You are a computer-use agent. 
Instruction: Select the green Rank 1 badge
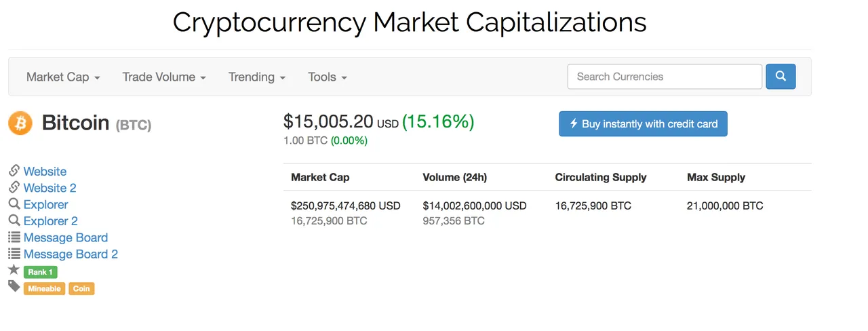coord(41,272)
